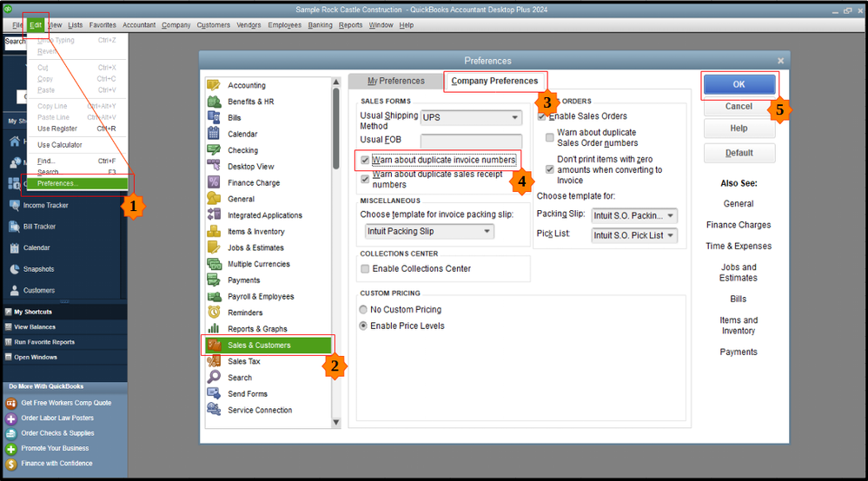Toggle Warn about duplicate sales receipt numbers
The image size is (868, 481).
[365, 179]
